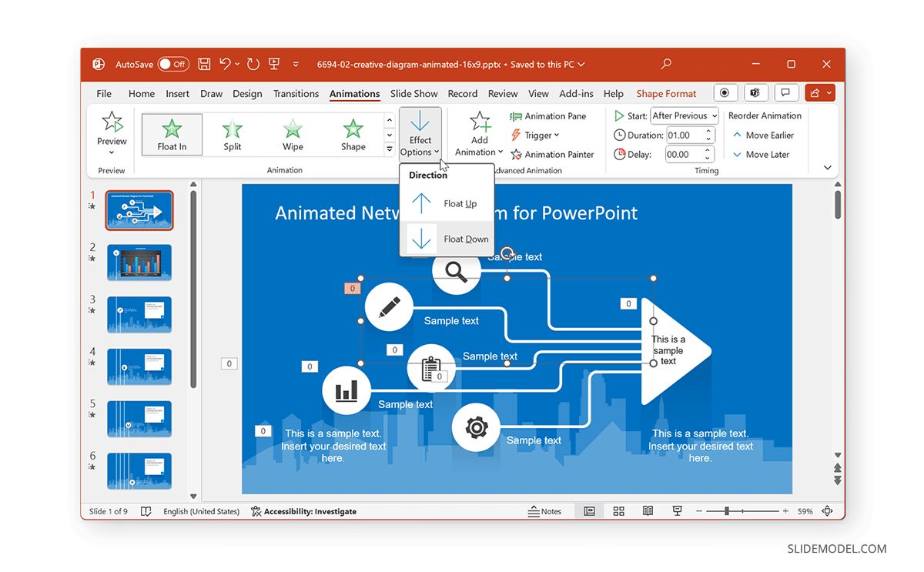
Task: Open the Slide Show tab
Action: point(413,94)
